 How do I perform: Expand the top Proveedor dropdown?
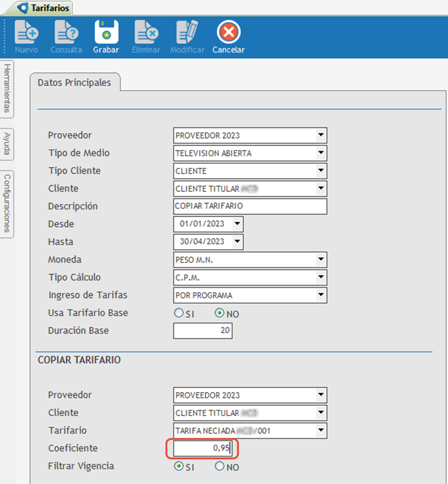click(x=321, y=135)
